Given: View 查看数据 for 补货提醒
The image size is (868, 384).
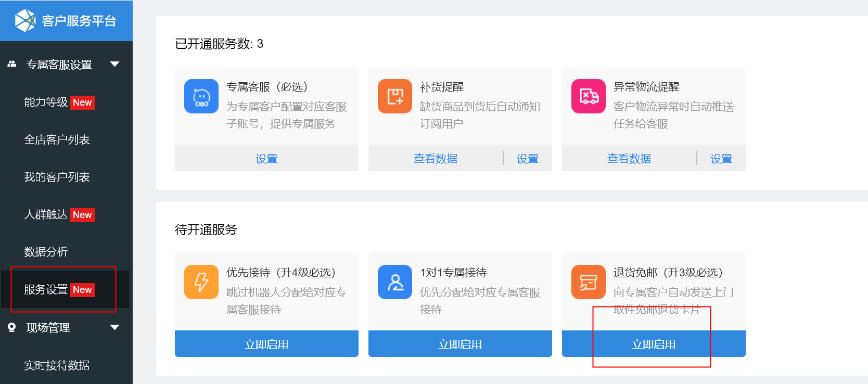Looking at the screenshot, I should point(436,159).
